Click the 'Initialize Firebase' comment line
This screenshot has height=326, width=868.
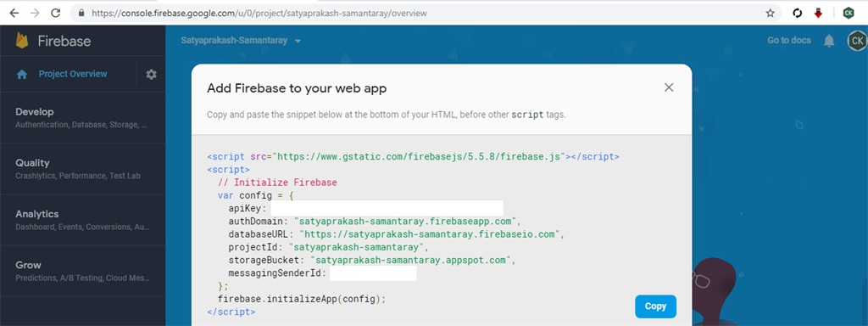coord(277,183)
